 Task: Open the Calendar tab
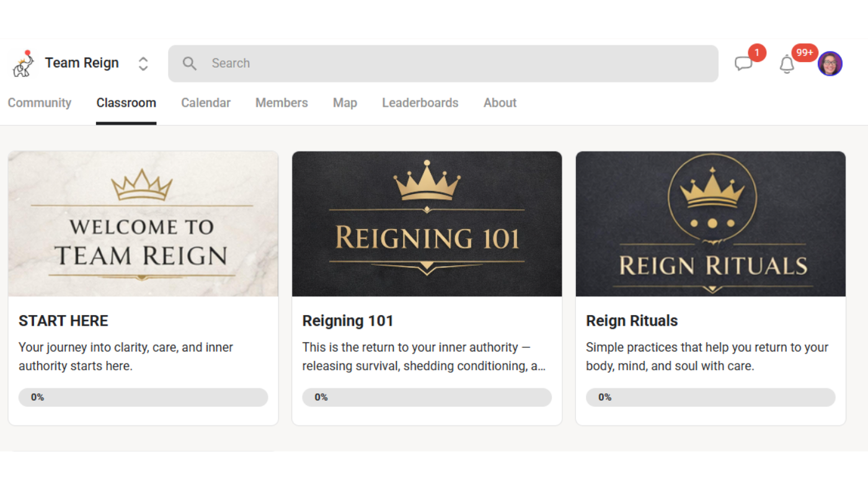click(x=206, y=103)
